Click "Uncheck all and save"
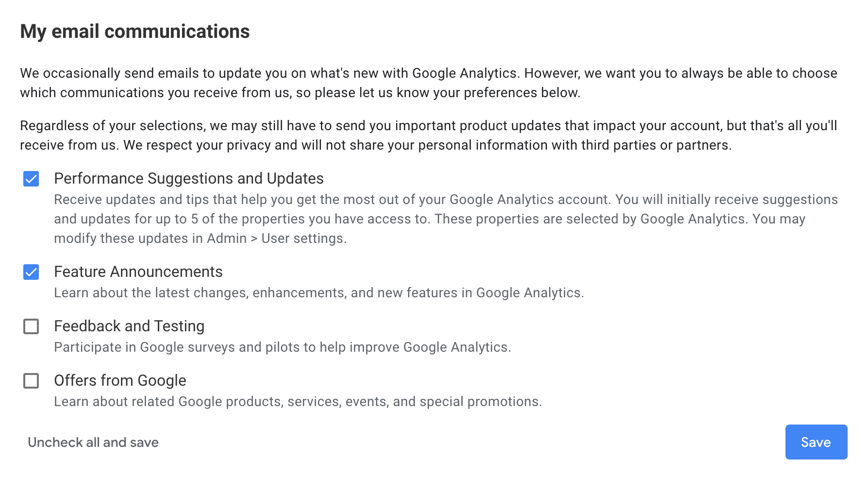This screenshot has width=868, height=477. (93, 443)
